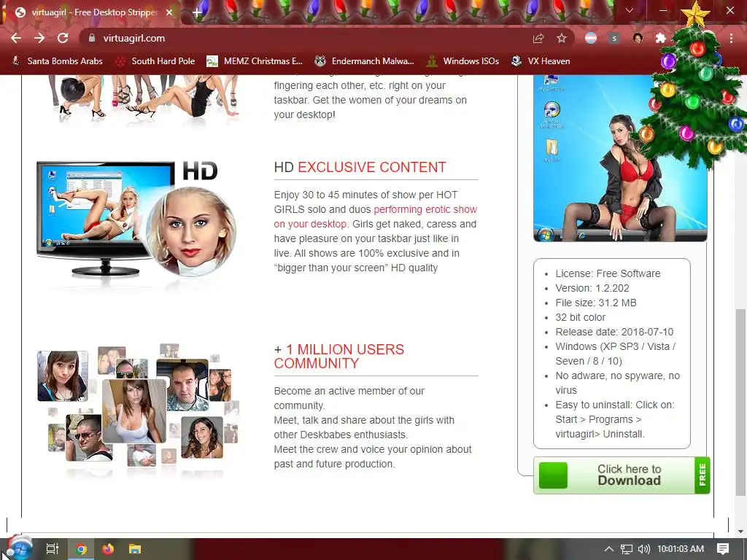Go back to the previous page
The image size is (747, 560).
[x=16, y=38]
